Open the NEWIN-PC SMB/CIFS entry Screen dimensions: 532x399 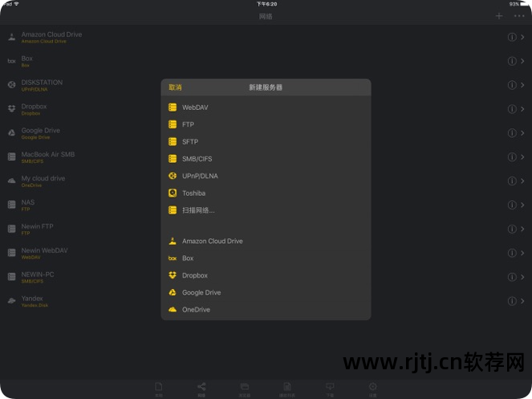pos(266,277)
